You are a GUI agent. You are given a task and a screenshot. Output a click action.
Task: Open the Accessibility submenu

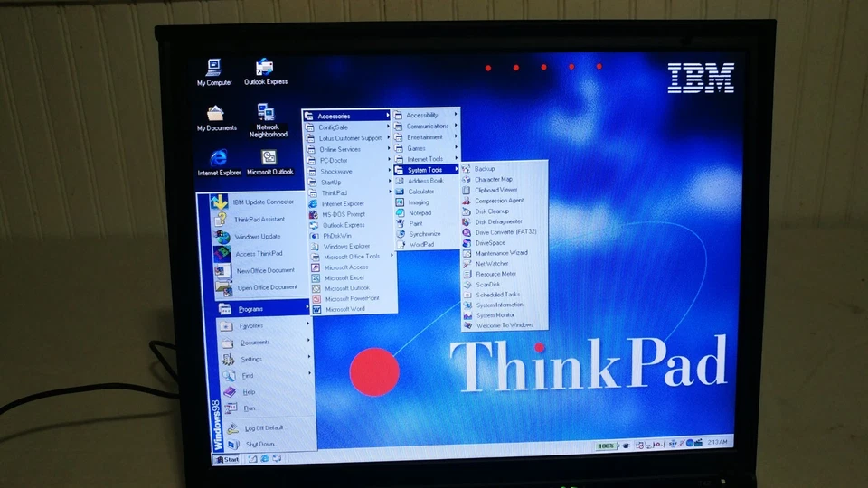tap(426, 115)
